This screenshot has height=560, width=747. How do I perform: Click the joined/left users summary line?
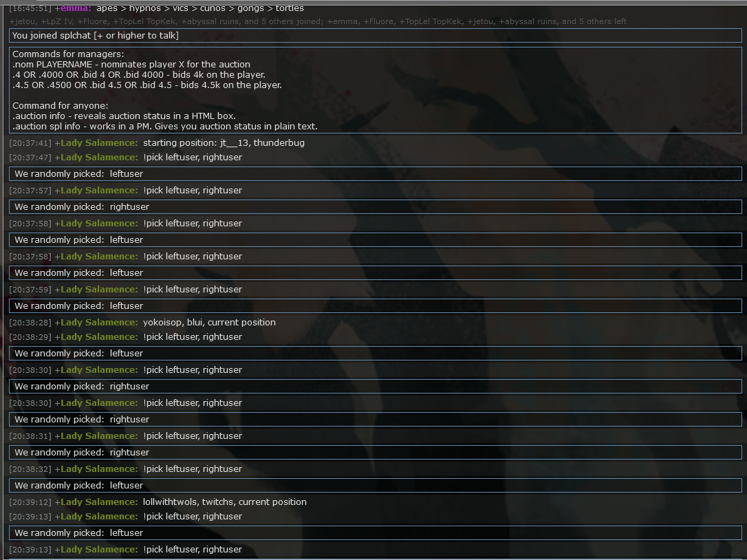tap(318, 21)
